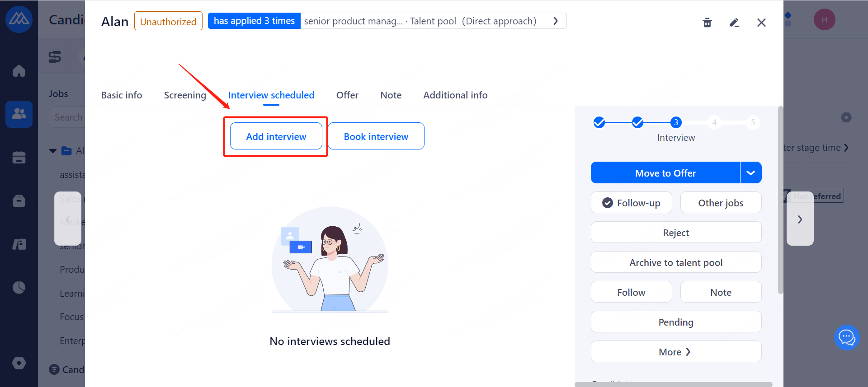Image resolution: width=868 pixels, height=387 pixels.
Task: Click stage 4 on progress stepper
Action: [x=714, y=122]
